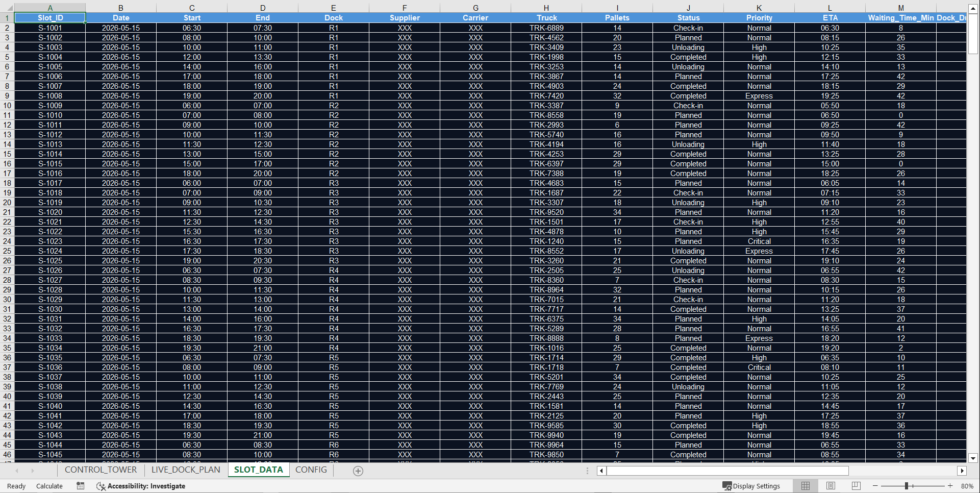This screenshot has height=493, width=980.
Task: Select Start cell in S-1006 row
Action: pyautogui.click(x=192, y=77)
